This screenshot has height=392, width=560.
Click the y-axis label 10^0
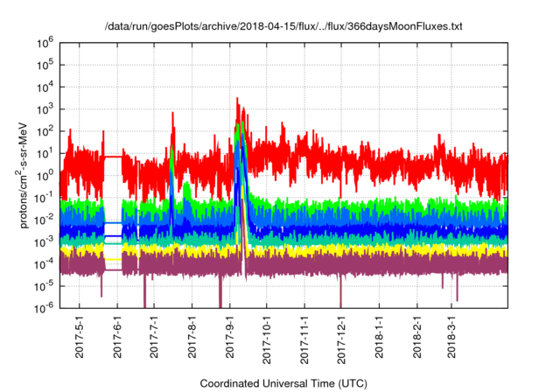pos(45,177)
